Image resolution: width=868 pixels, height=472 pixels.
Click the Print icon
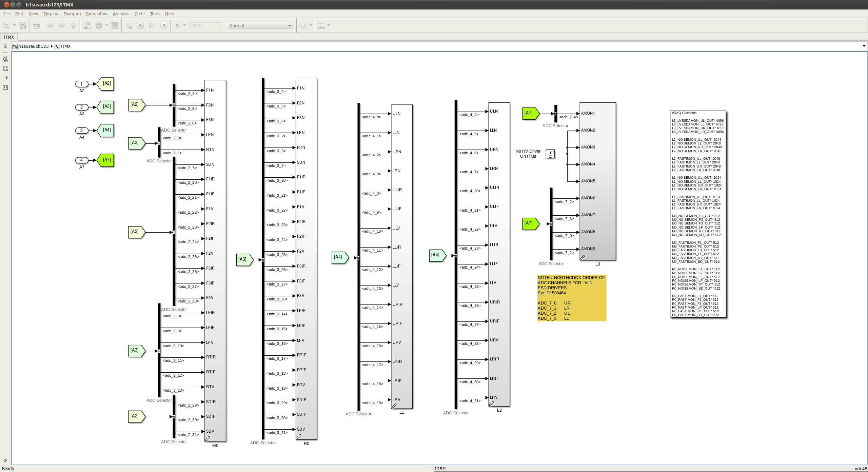pyautogui.click(x=36, y=25)
